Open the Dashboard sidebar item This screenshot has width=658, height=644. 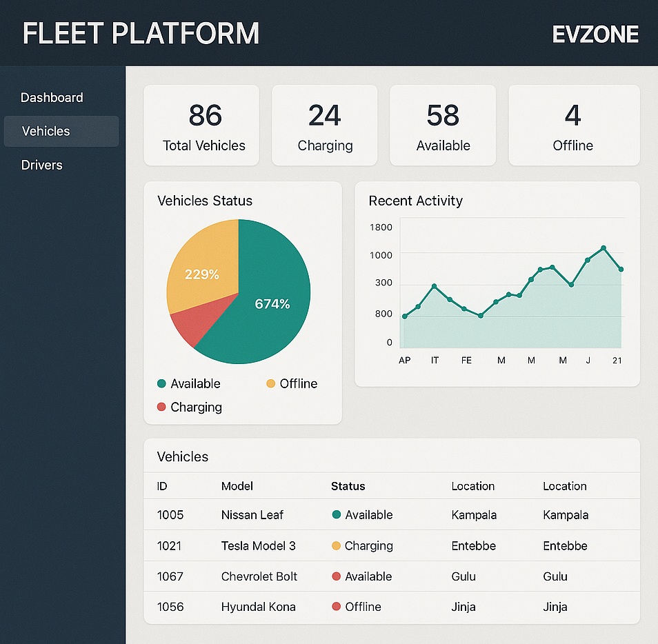(52, 98)
